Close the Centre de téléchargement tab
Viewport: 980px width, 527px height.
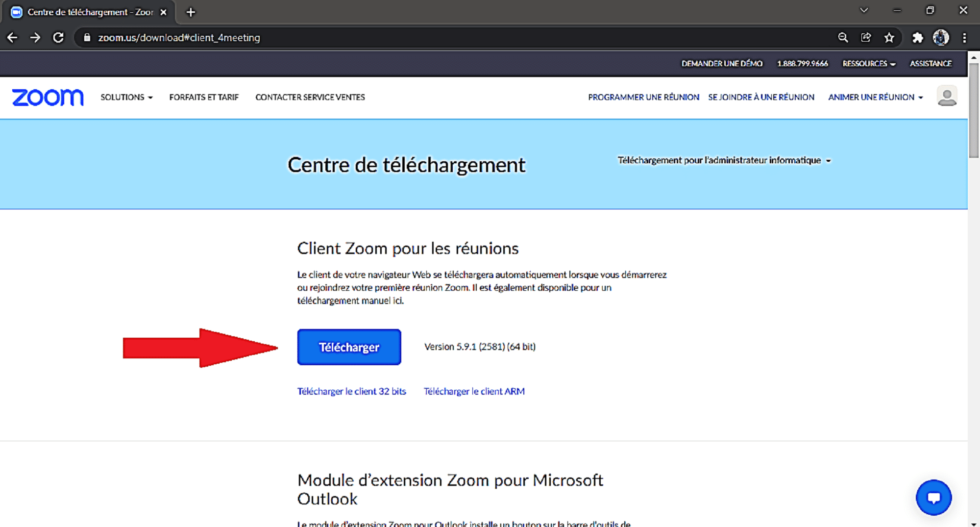pos(164,12)
